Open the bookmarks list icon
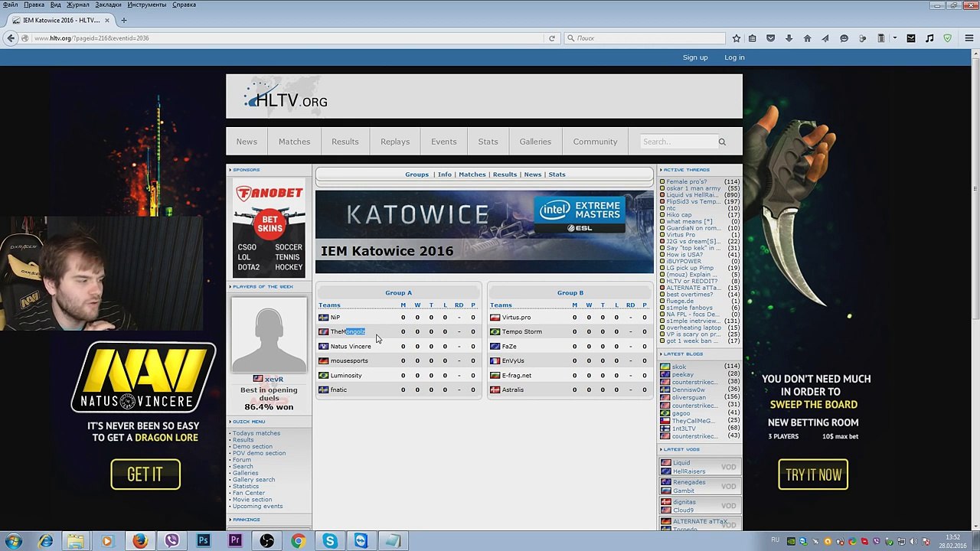980x551 pixels. [x=753, y=38]
